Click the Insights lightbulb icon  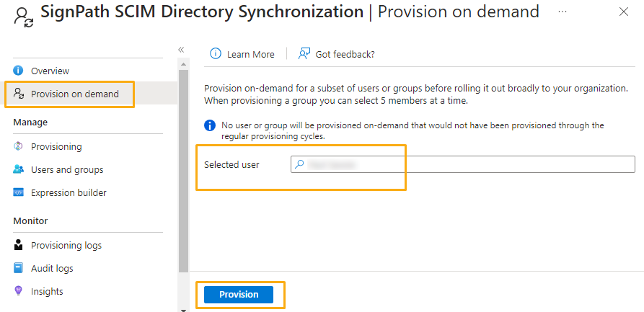coord(19,291)
